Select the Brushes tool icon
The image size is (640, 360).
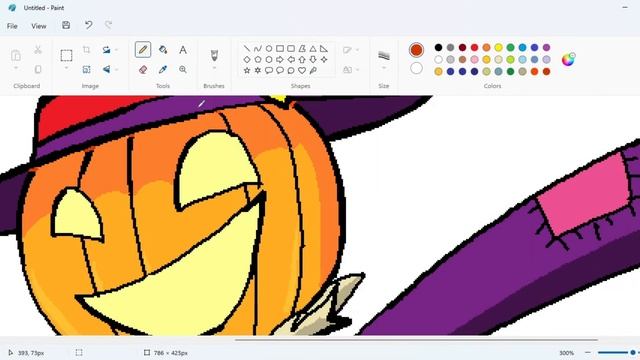point(214,55)
